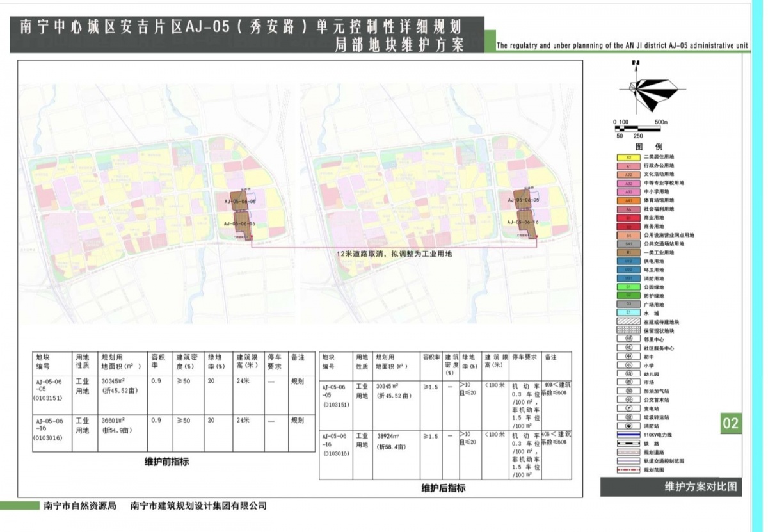Click the English subtitle starting 'The regulatry'
This screenshot has height=532, width=768.
(x=622, y=46)
